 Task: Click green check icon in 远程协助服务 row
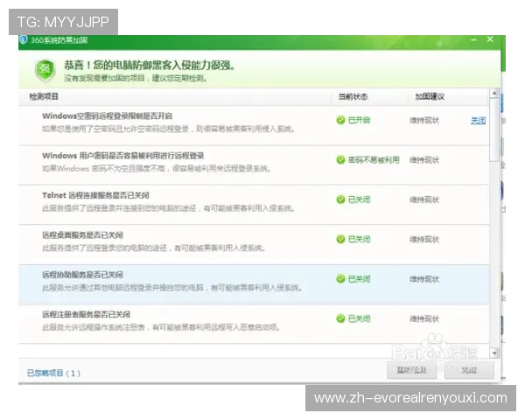click(340, 279)
